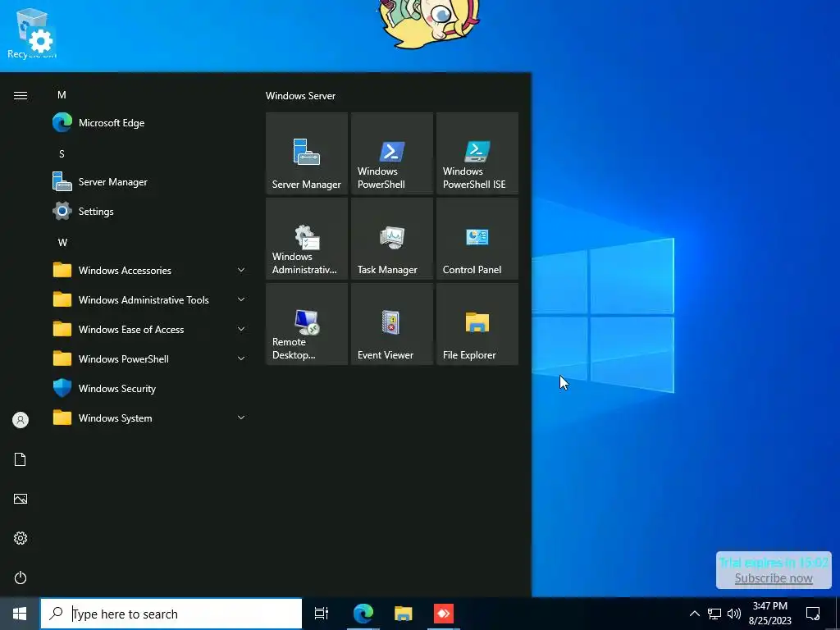Open the Remote Desktop Connection tile
The height and width of the screenshot is (630, 840).
point(307,323)
